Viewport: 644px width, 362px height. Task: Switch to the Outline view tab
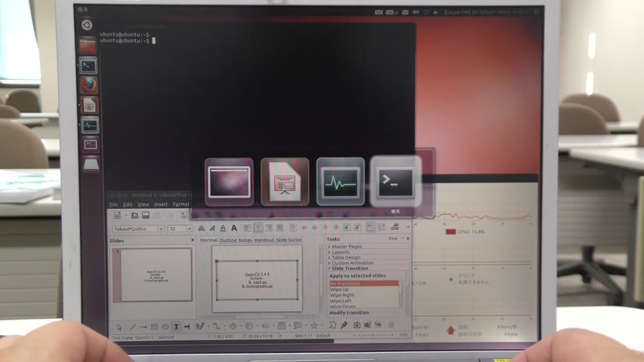click(x=228, y=240)
